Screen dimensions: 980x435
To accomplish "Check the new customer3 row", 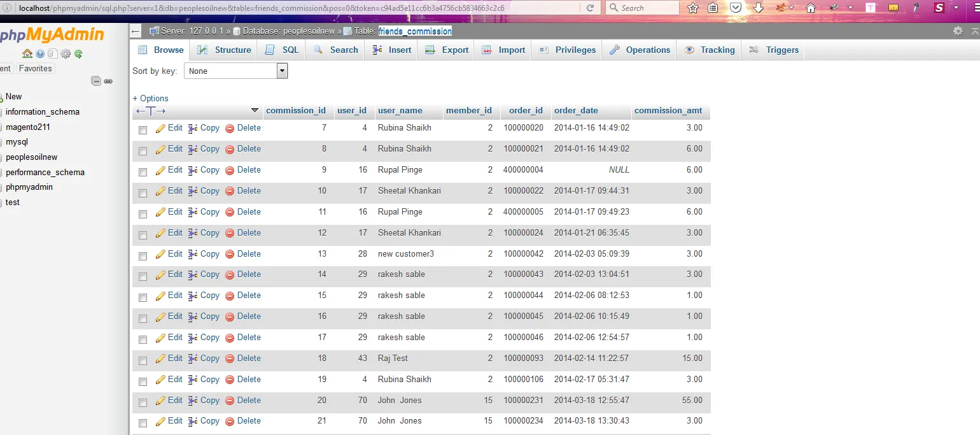I will click(x=143, y=255).
